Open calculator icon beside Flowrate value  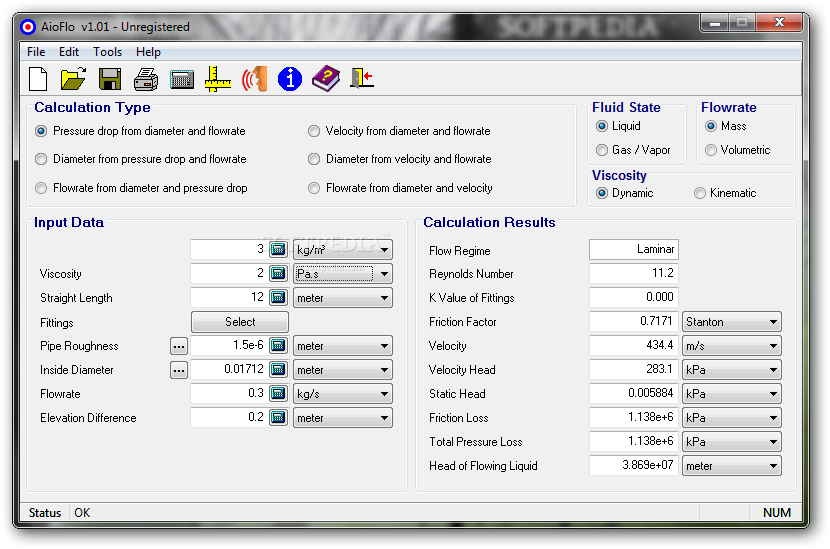coord(278,393)
